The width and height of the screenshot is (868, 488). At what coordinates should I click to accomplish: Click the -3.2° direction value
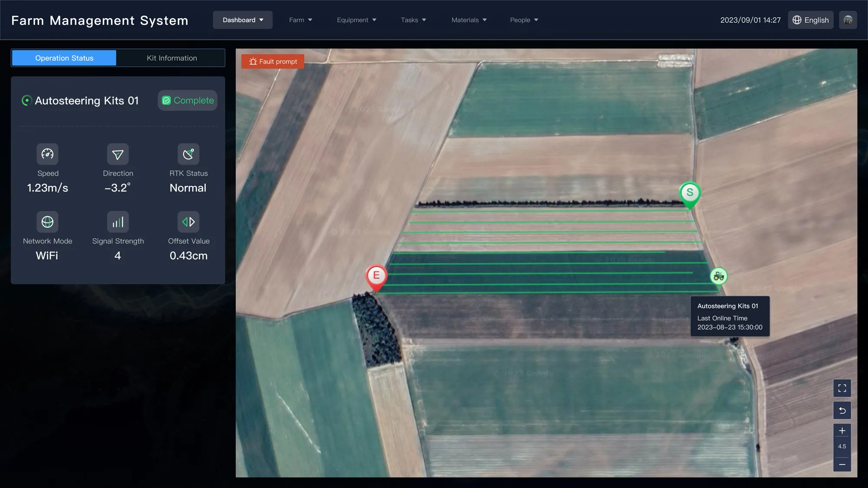pos(118,188)
